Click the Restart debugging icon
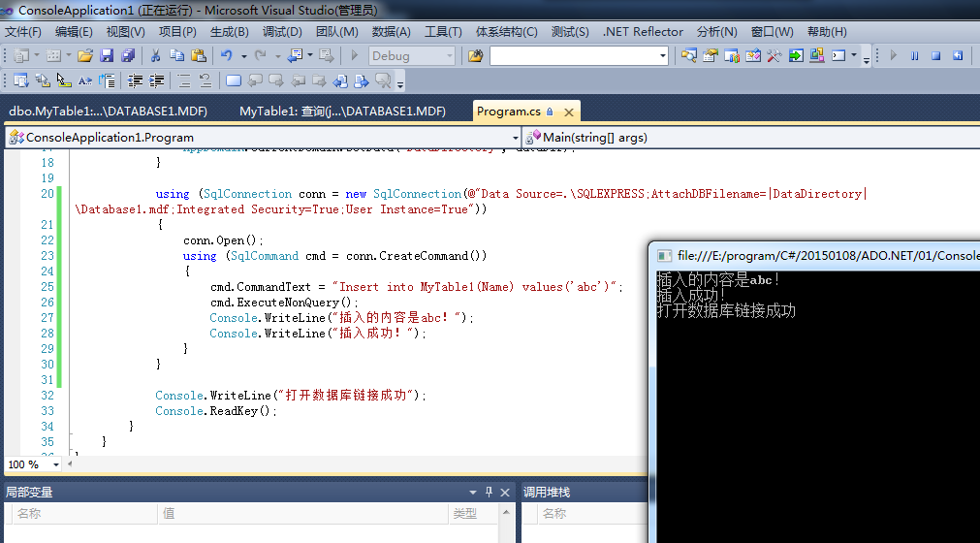980x543 pixels. click(x=958, y=55)
